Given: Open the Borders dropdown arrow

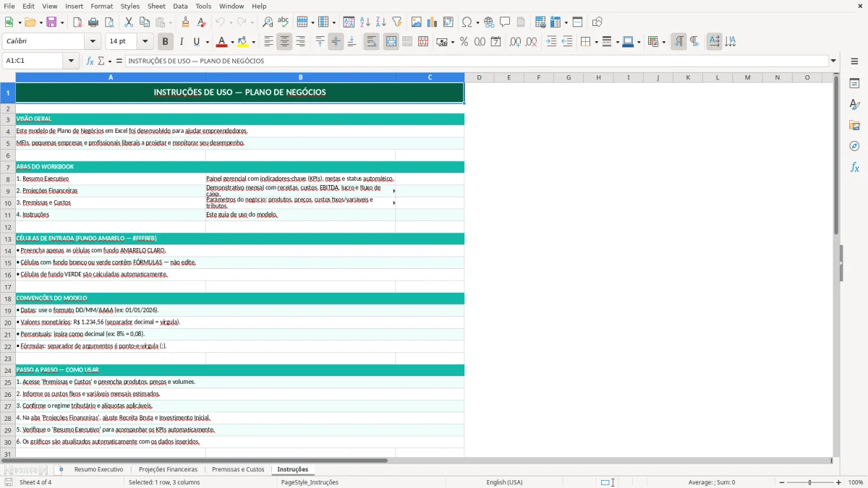Looking at the screenshot, I should coord(595,42).
